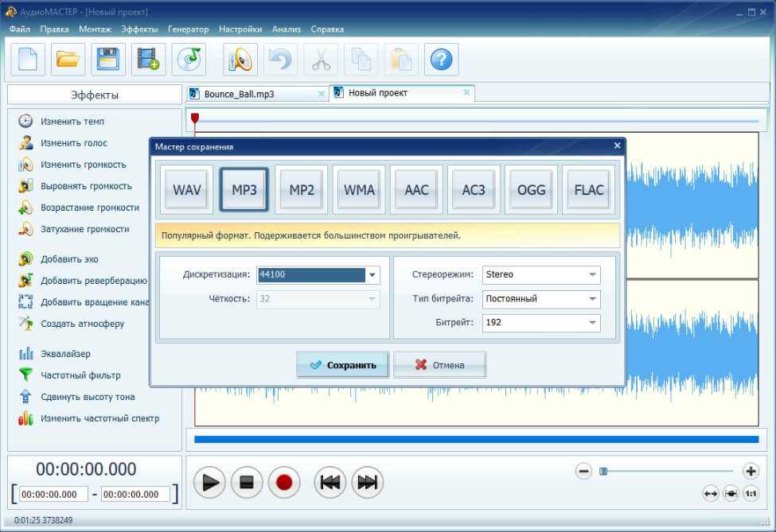
Task: Select the WAV format button
Action: pos(187,191)
